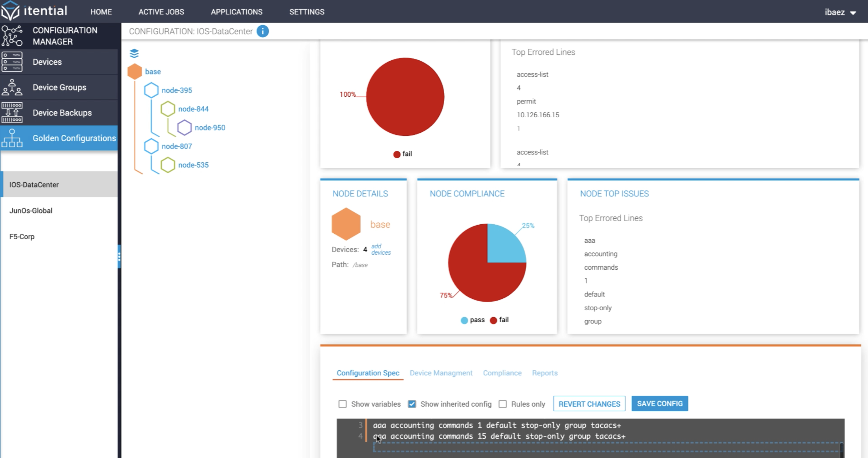Click the info icon beside configuration title

pos(262,31)
